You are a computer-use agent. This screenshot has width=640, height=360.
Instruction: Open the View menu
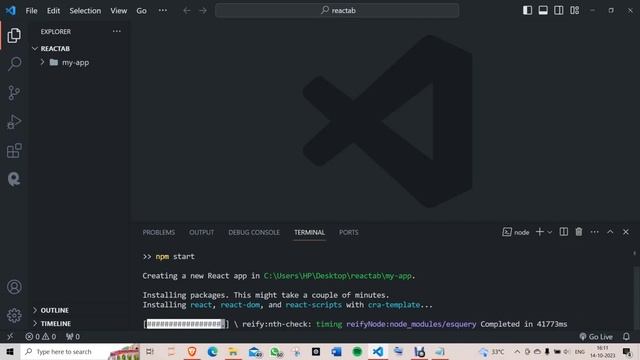tap(119, 11)
